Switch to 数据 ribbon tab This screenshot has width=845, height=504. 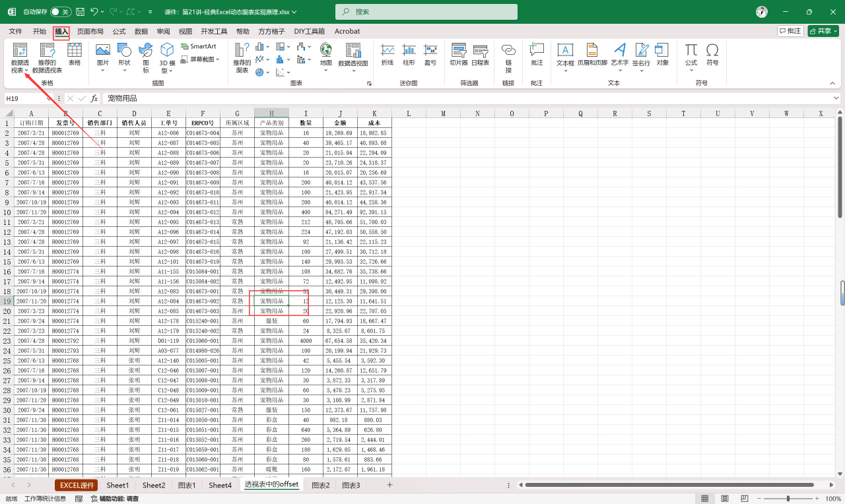[x=141, y=31]
